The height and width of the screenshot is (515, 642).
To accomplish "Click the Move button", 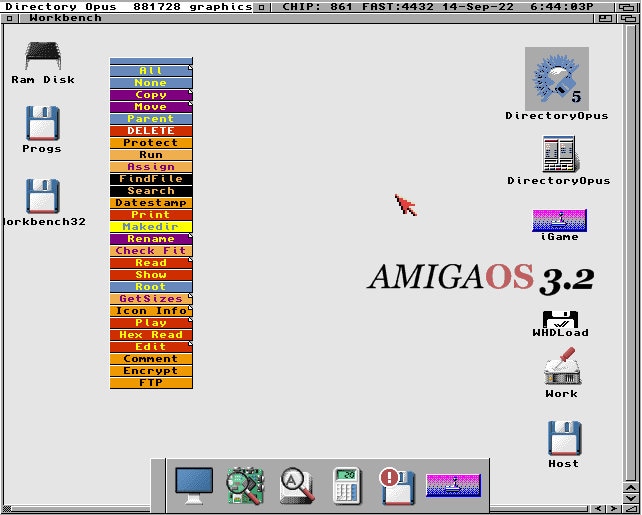I will (151, 106).
